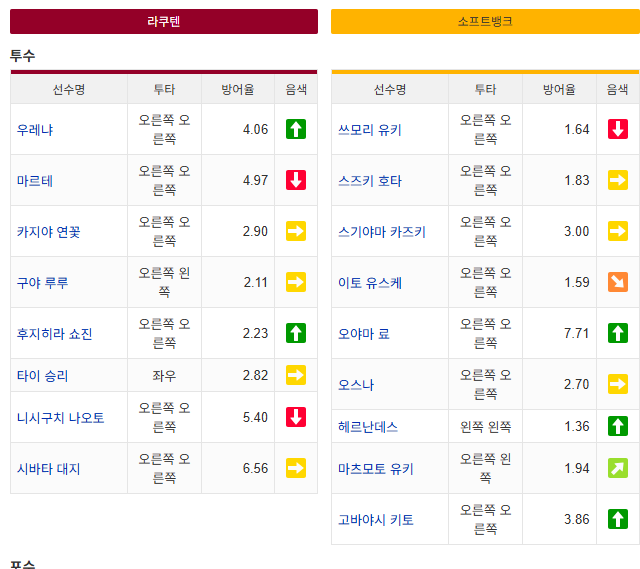The width and height of the screenshot is (640, 569).
Task: Select the 라쿠텐 team header
Action: (x=164, y=22)
